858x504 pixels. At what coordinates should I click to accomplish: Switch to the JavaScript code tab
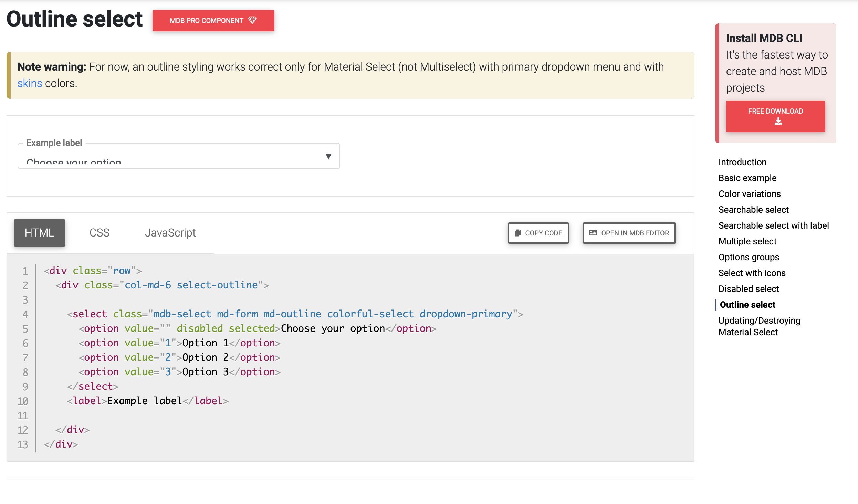point(170,233)
